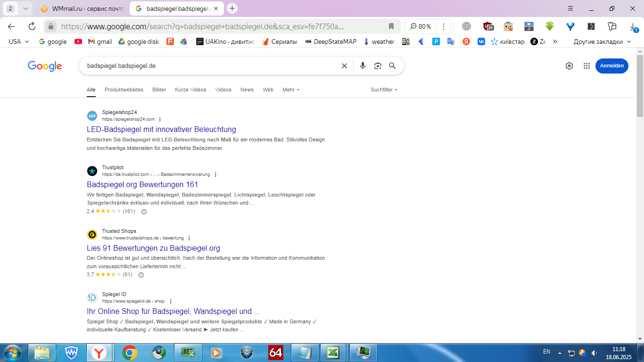Open Windows Explorer from the taskbar

pos(41,353)
